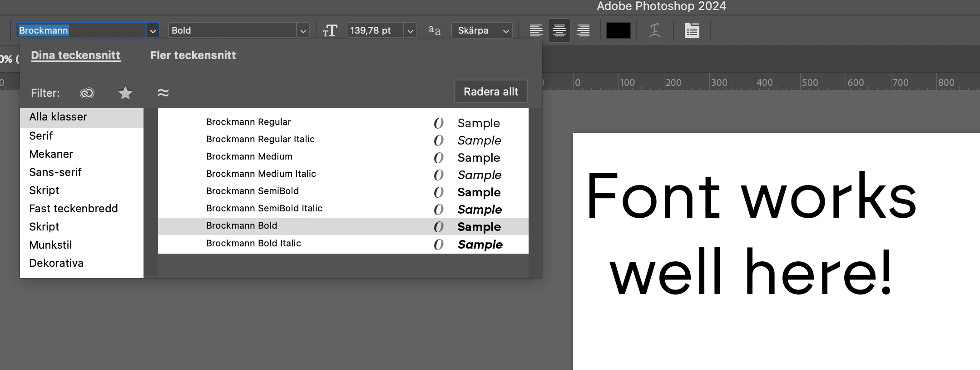Click the font-type icon beside Brockmann Regular
Viewport: 980px width, 370px height.
tap(438, 123)
